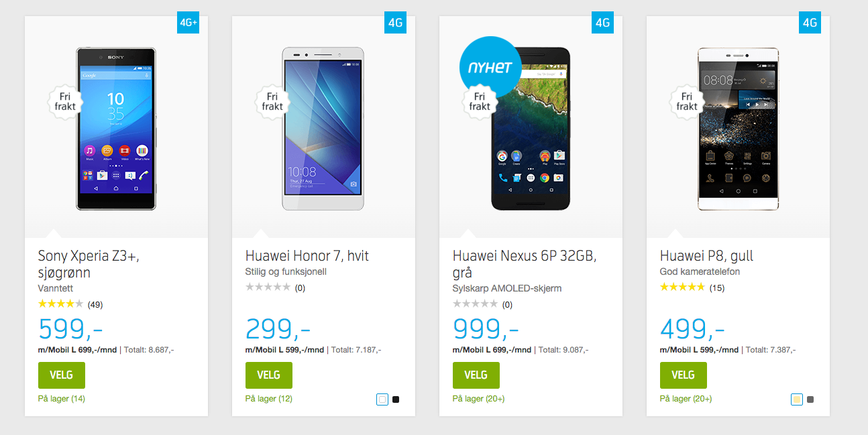Screen dimensions: 868x435
Task: Select the grey color swatch for Huawei P8
Action: (810, 399)
